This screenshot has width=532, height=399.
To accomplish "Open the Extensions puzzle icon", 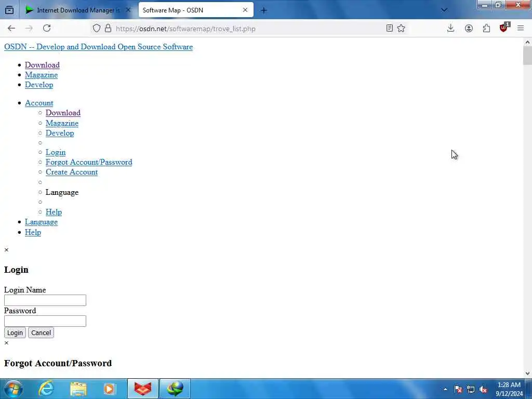I will point(486,29).
